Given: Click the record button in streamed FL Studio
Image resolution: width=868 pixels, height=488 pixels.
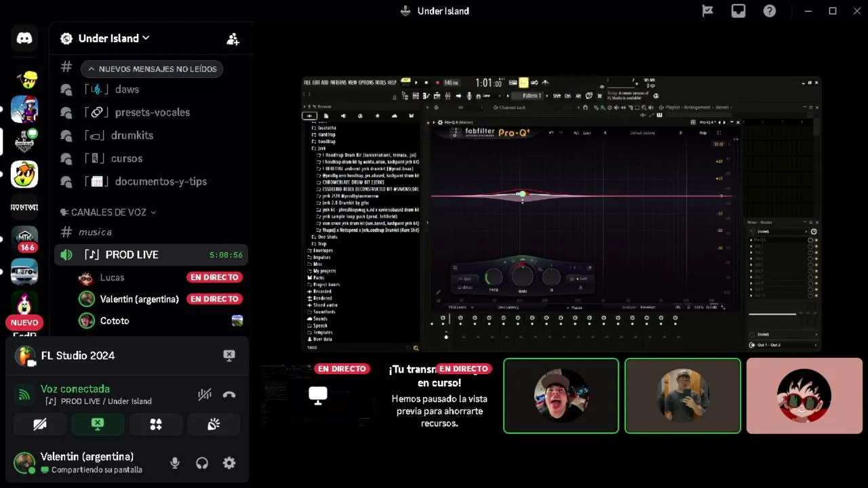Looking at the screenshot, I should point(437,83).
